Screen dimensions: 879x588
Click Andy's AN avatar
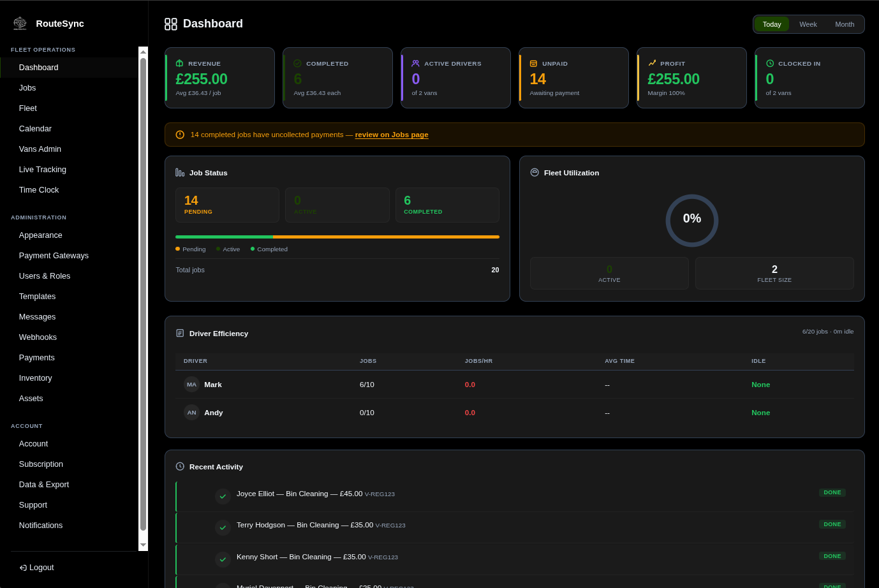click(191, 413)
